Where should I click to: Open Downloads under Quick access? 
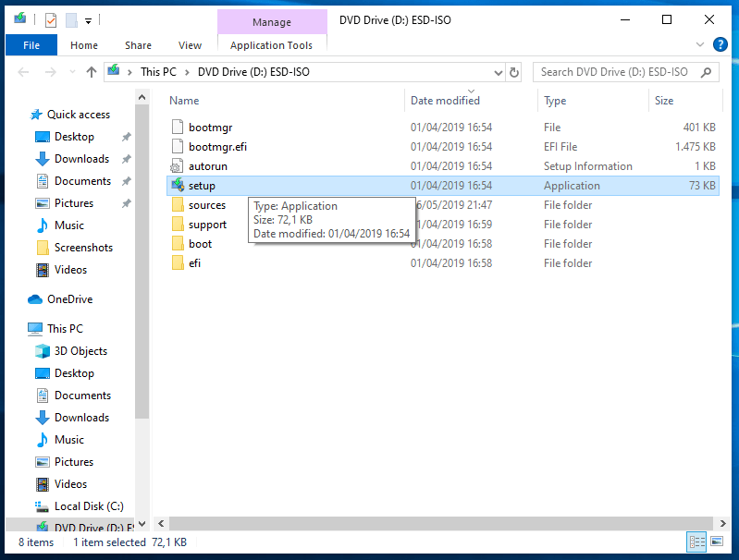pyautogui.click(x=81, y=159)
